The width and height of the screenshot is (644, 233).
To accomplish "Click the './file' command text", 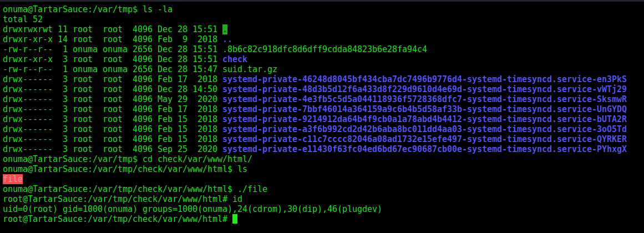I will 252,189.
